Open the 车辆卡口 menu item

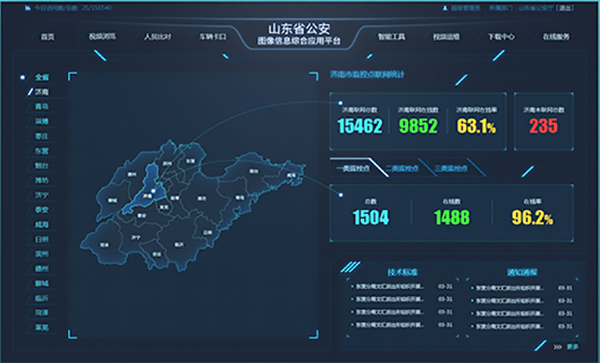[x=212, y=37]
